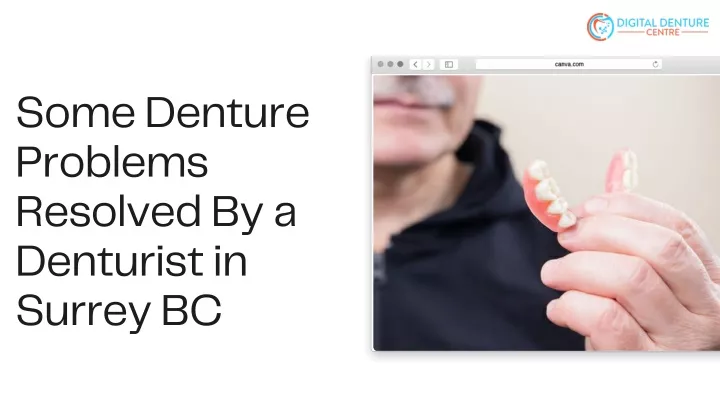Click the canva.com address bar
Viewport: 720px width, 405px height.
click(x=569, y=64)
